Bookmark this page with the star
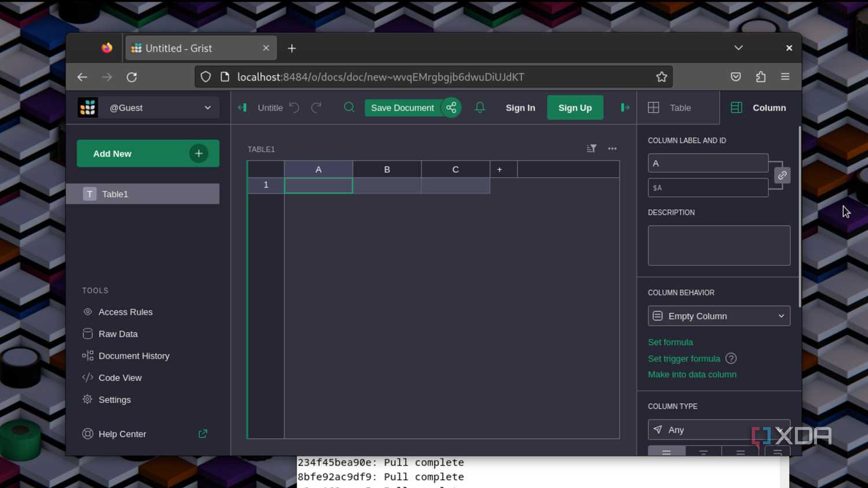868x488 pixels. 661,77
